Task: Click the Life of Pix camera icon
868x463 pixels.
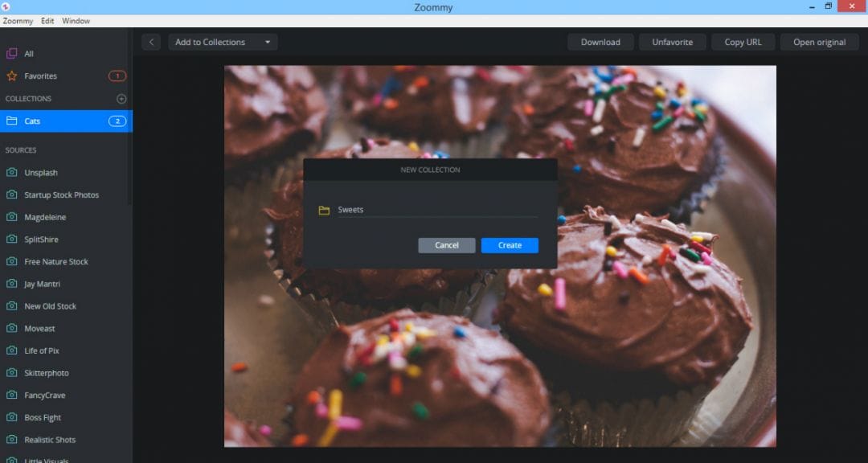Action: [11, 350]
